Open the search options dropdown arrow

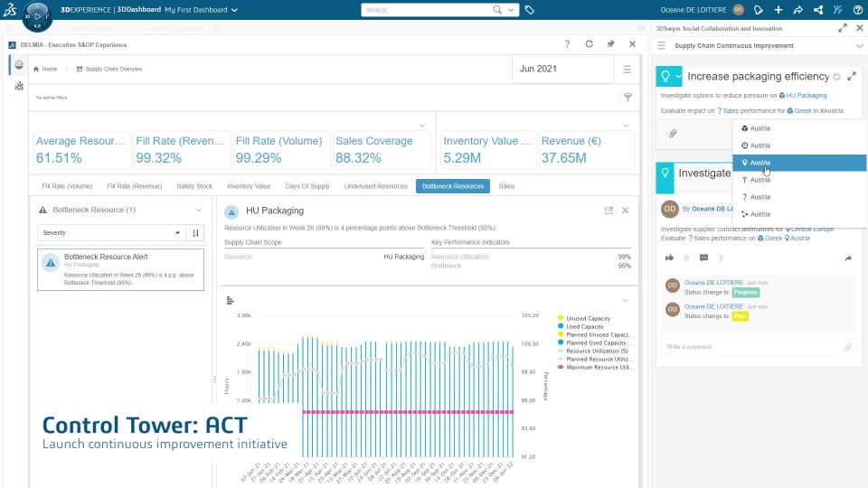(x=511, y=9)
